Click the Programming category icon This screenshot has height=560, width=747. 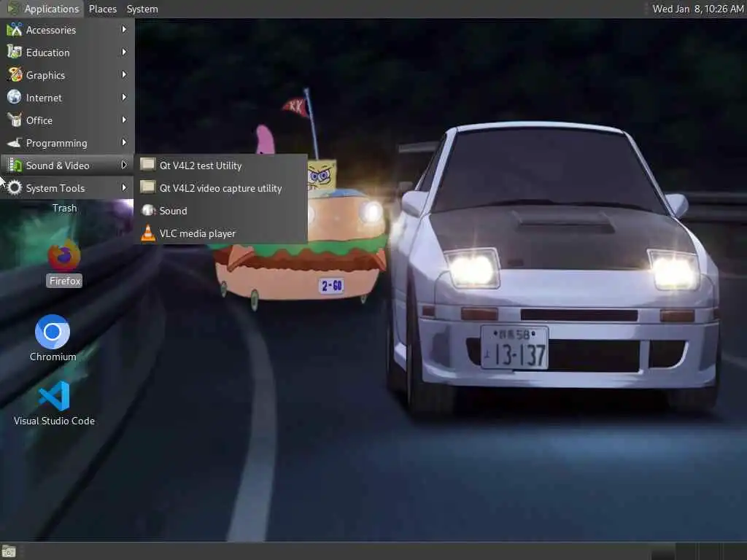15,142
